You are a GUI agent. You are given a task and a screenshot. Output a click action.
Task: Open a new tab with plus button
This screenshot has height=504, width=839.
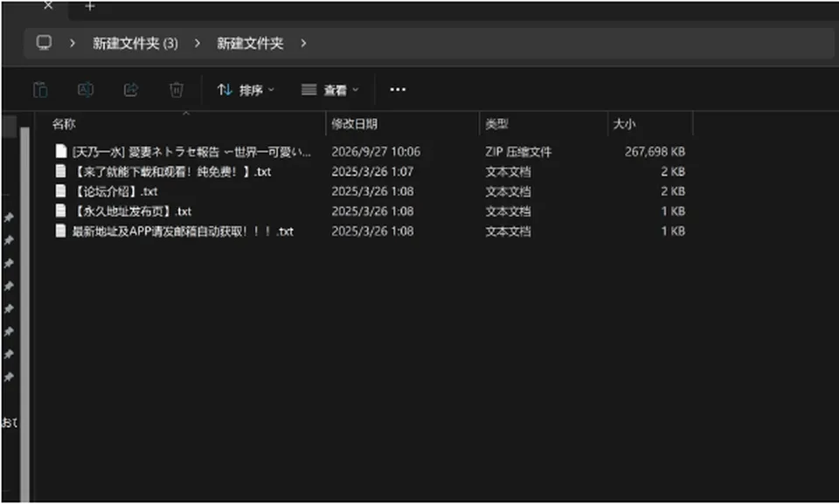click(x=90, y=6)
